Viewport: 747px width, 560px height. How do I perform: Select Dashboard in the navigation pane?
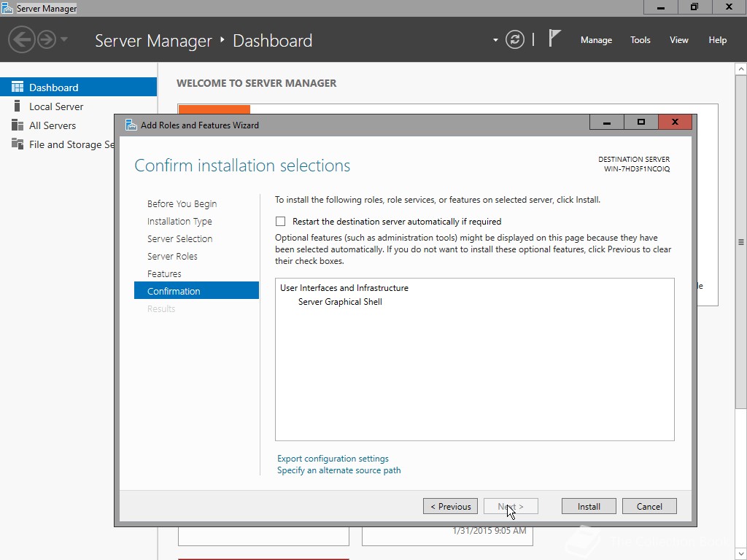click(78, 87)
